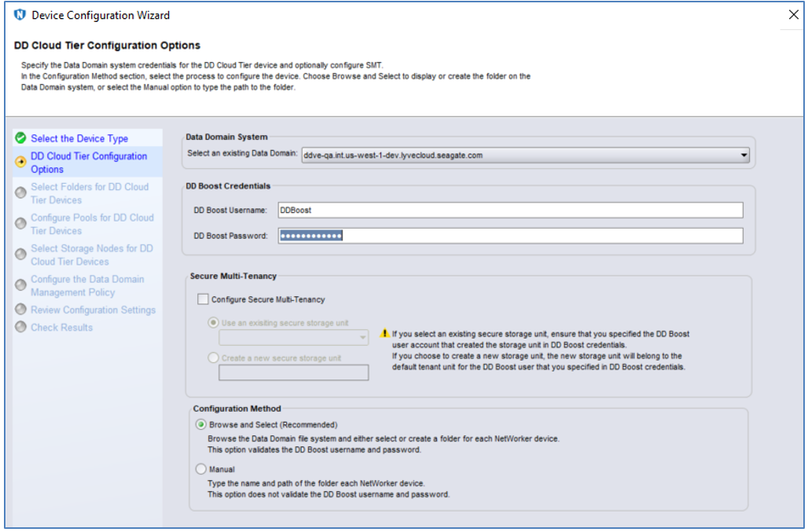Click the NetWorker logo in title bar
Image resolution: width=808 pixels, height=532 pixels.
pyautogui.click(x=20, y=15)
